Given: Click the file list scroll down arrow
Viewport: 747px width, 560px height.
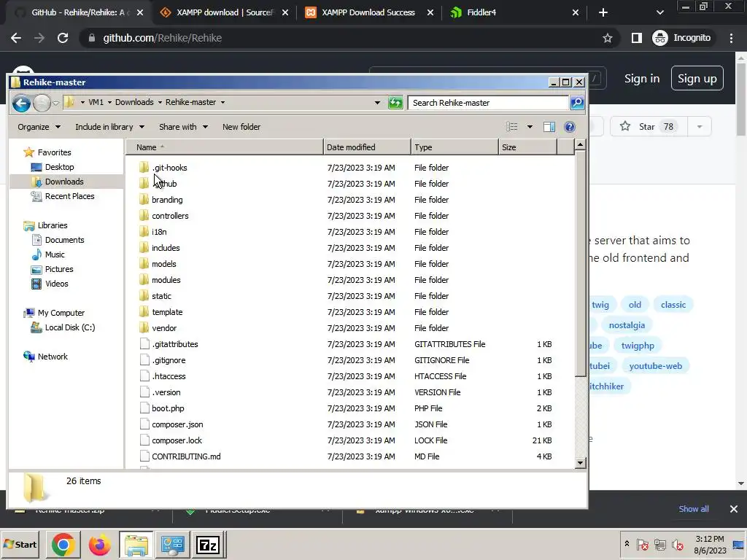Looking at the screenshot, I should pyautogui.click(x=580, y=462).
